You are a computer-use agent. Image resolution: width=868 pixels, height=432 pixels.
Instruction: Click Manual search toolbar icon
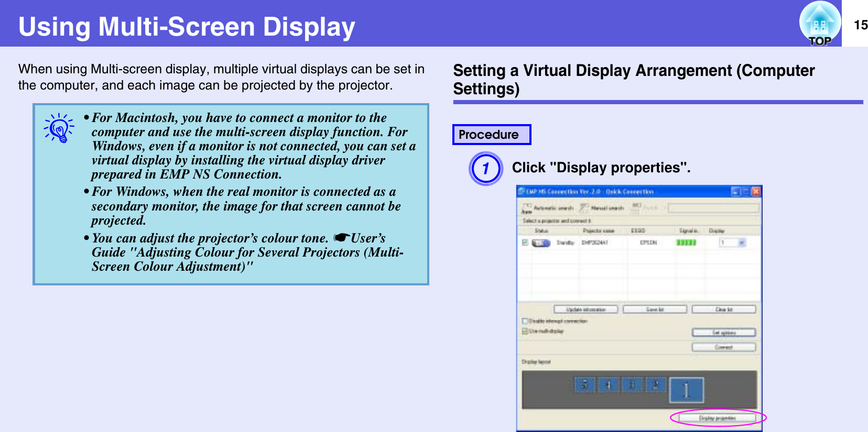[x=584, y=208]
